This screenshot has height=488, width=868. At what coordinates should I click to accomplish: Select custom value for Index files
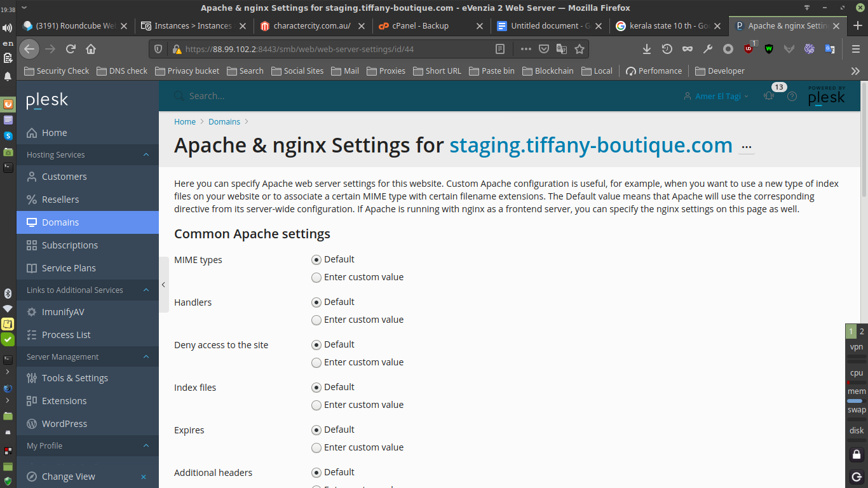coord(316,405)
